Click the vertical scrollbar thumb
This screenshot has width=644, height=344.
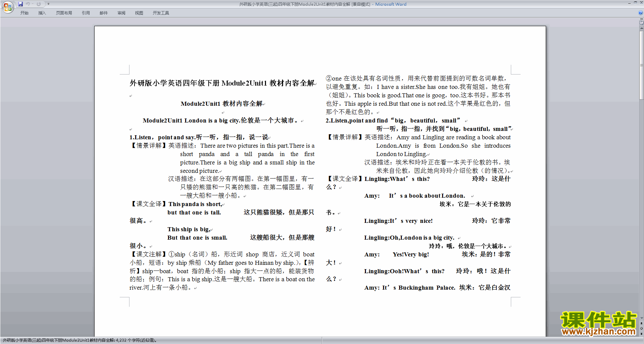(641, 65)
